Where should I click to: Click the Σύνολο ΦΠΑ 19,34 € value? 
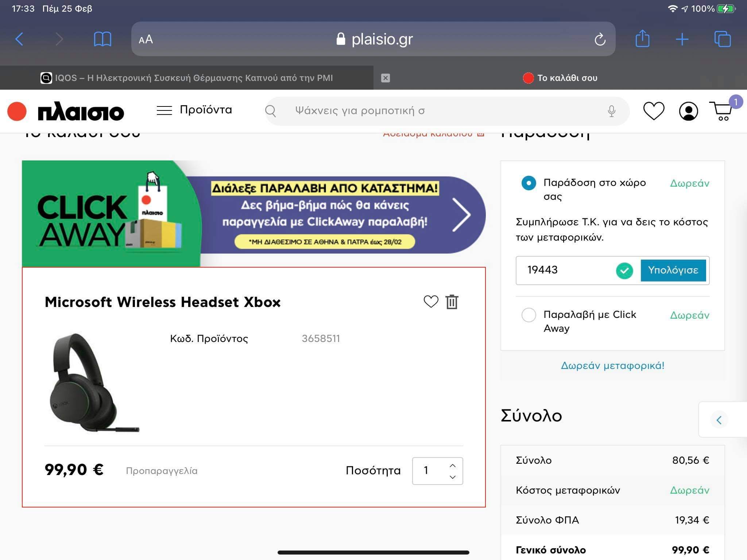(692, 520)
